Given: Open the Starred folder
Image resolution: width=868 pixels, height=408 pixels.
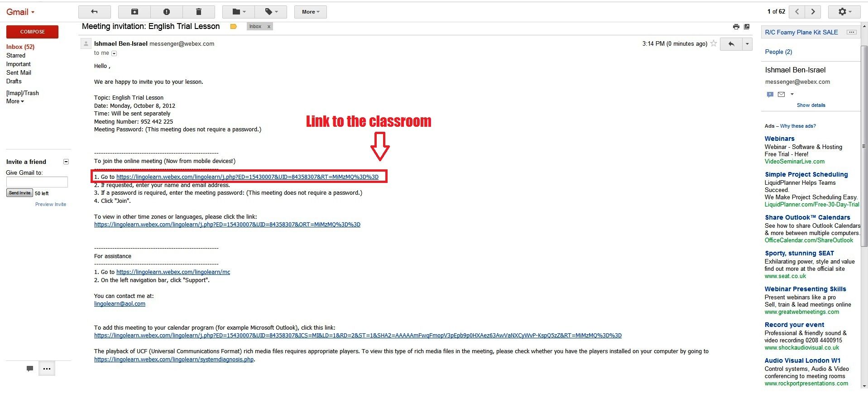Looking at the screenshot, I should [x=16, y=55].
